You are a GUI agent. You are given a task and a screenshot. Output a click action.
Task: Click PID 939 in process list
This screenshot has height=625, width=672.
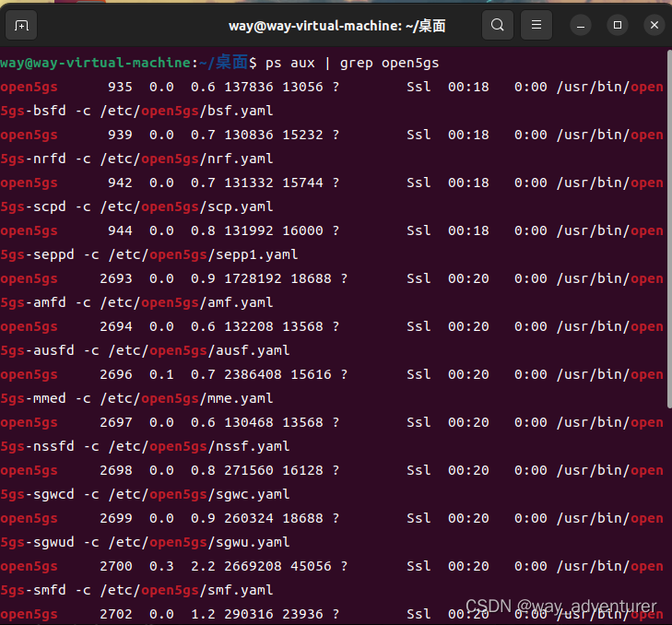(120, 135)
